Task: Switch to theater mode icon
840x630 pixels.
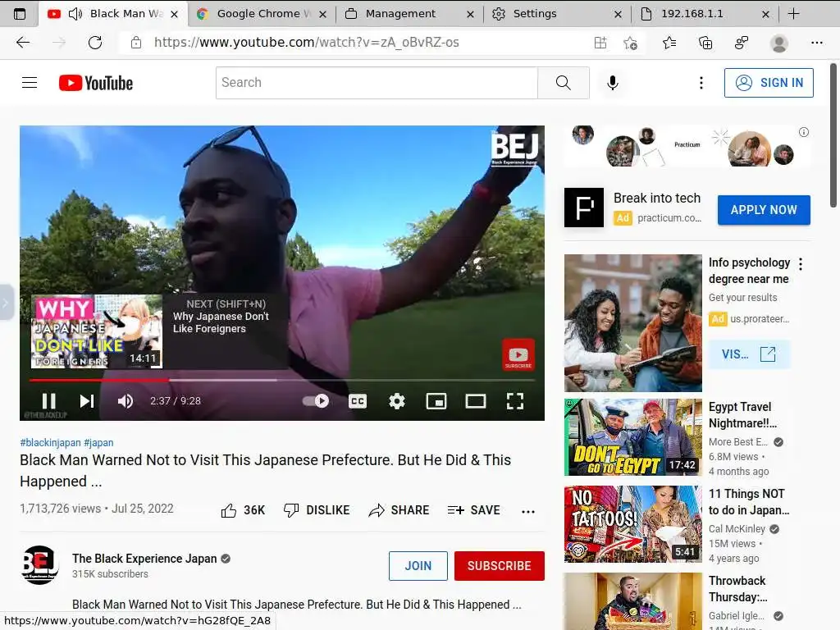Action: [475, 400]
